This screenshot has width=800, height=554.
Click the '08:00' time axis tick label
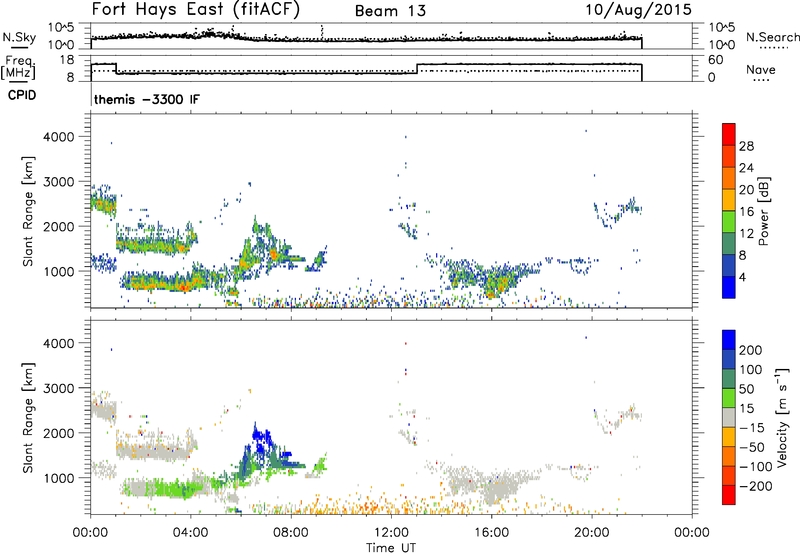coord(291,533)
